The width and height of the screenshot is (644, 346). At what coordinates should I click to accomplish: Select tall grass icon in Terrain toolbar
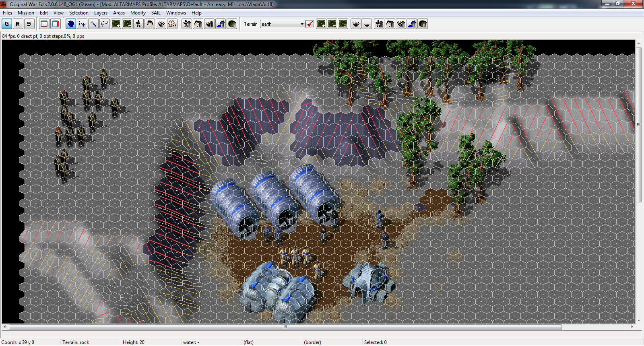tap(356, 24)
